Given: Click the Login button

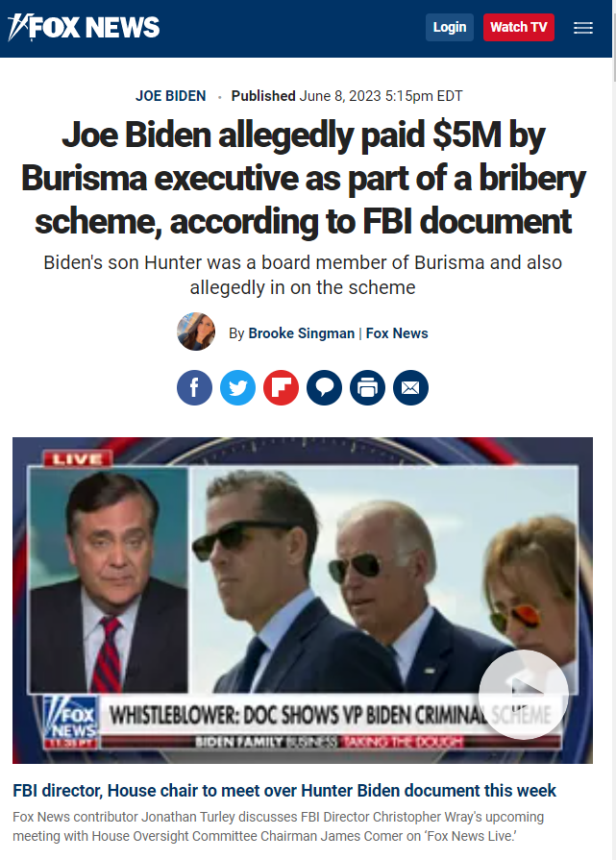Looking at the screenshot, I should click(x=450, y=28).
